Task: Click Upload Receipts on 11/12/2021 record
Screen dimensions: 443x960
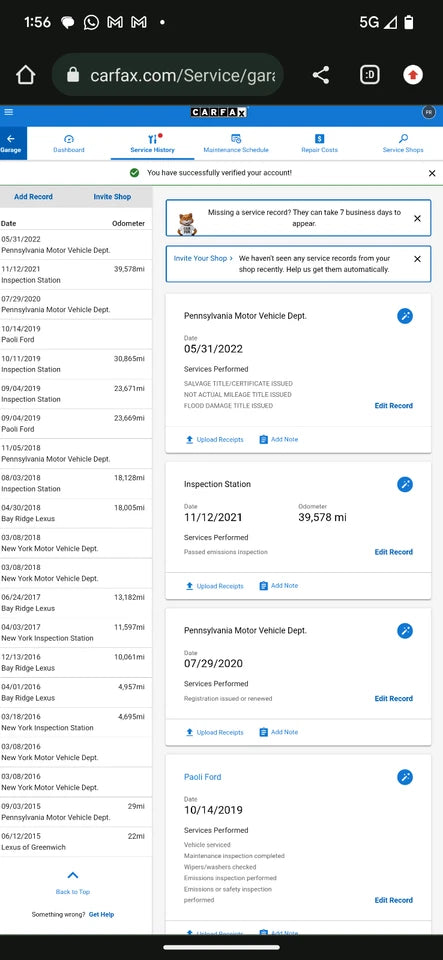Action: click(214, 586)
